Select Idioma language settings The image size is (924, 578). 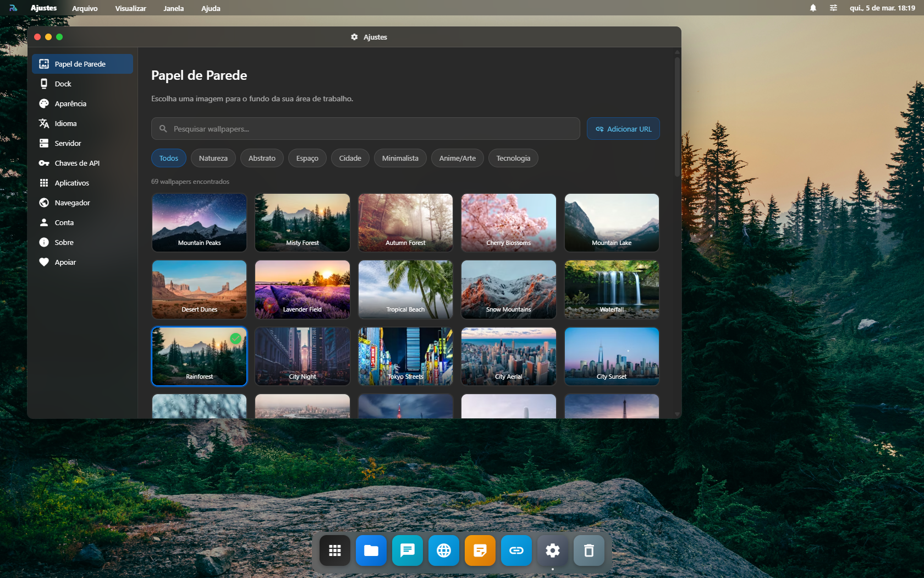tap(65, 123)
